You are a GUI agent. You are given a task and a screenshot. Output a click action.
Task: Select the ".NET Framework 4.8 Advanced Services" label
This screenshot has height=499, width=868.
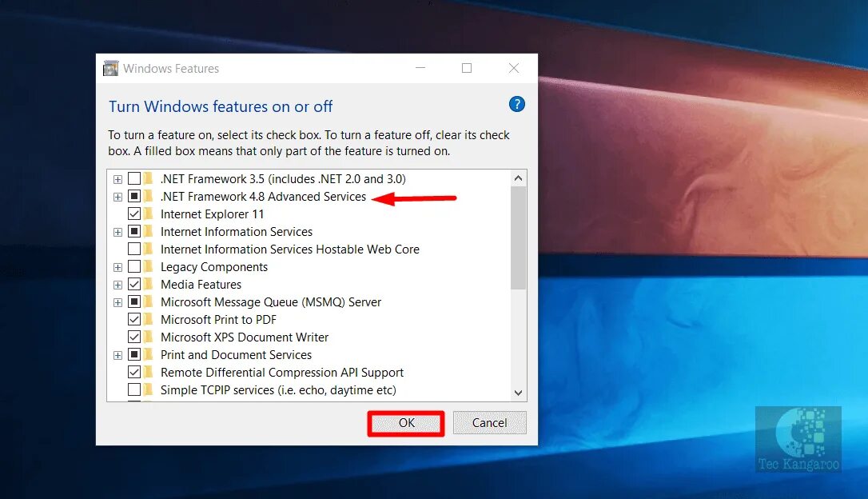coord(264,197)
